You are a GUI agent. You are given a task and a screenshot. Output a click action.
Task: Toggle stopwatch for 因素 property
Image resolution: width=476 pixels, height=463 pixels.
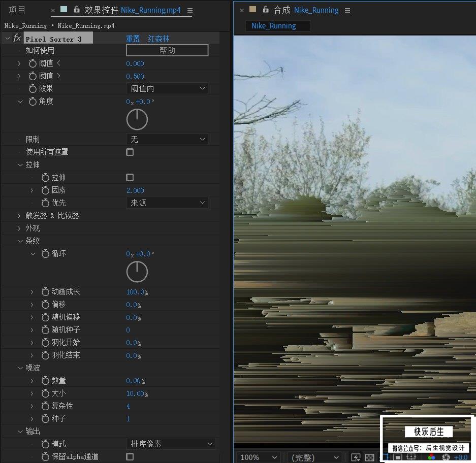point(45,190)
